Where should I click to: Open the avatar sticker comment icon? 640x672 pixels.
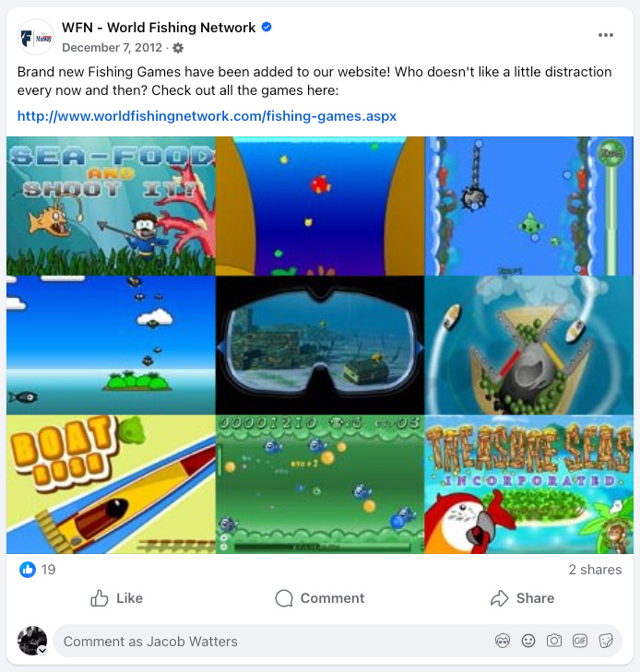(503, 642)
